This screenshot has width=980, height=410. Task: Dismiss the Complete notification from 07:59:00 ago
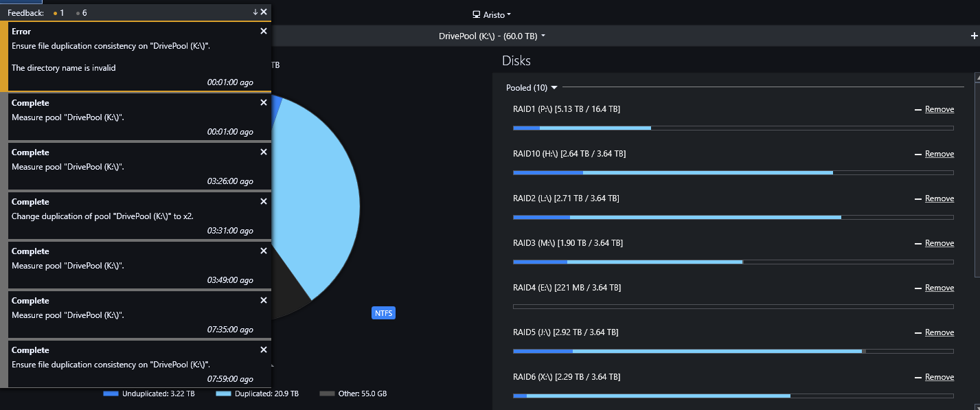tap(264, 350)
